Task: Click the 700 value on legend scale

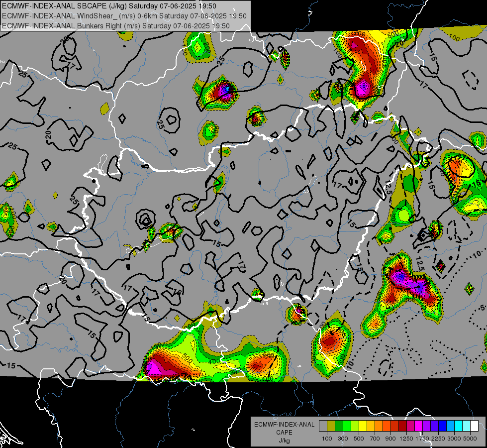Action: pos(375,439)
